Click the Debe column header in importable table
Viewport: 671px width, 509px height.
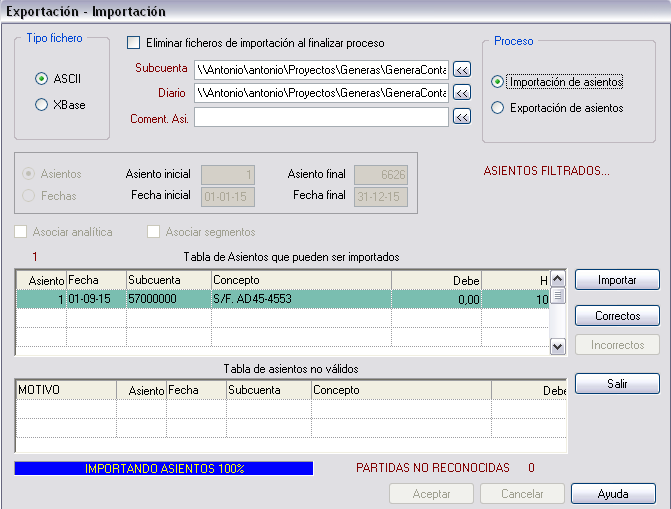click(x=436, y=280)
